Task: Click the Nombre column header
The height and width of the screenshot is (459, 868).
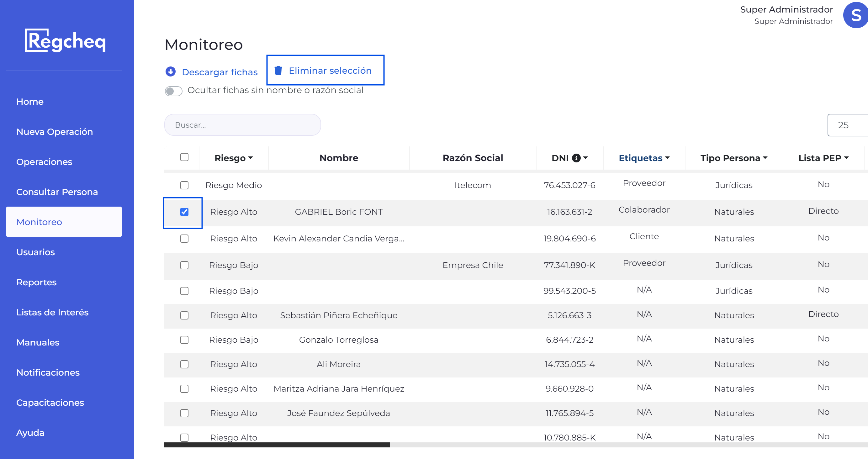Action: [339, 158]
